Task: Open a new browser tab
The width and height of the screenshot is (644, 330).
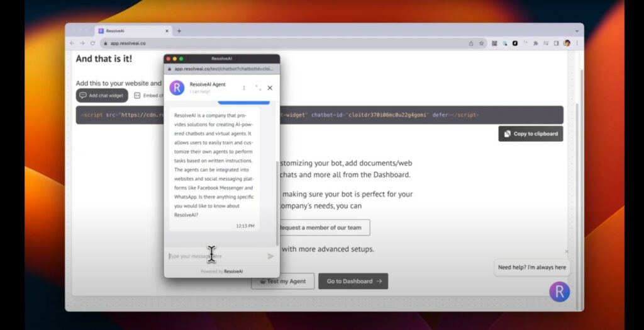Action: [x=179, y=31]
